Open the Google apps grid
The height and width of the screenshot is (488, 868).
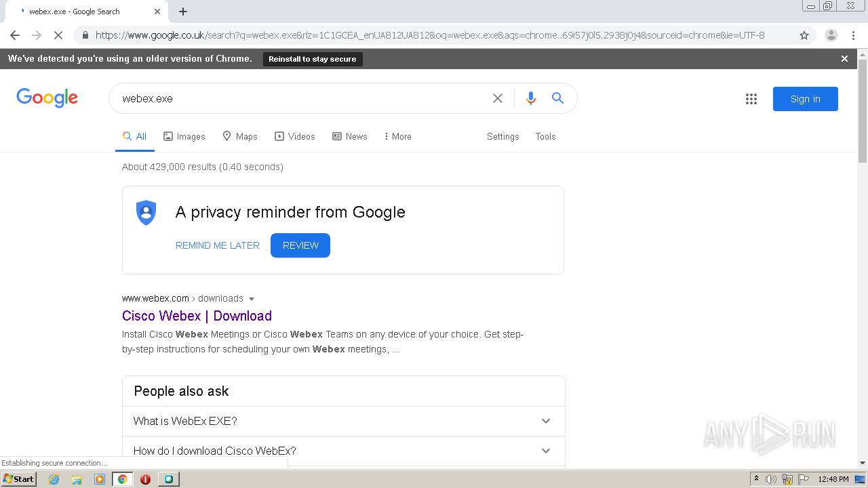pyautogui.click(x=751, y=99)
